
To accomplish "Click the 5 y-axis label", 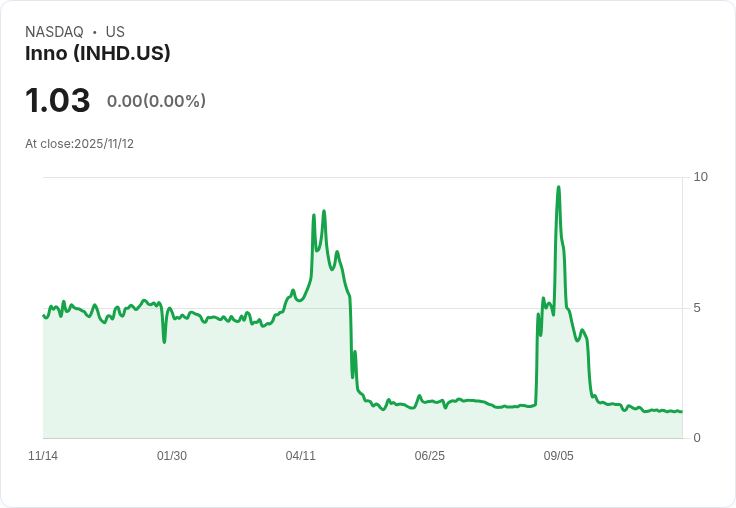I will tap(697, 308).
